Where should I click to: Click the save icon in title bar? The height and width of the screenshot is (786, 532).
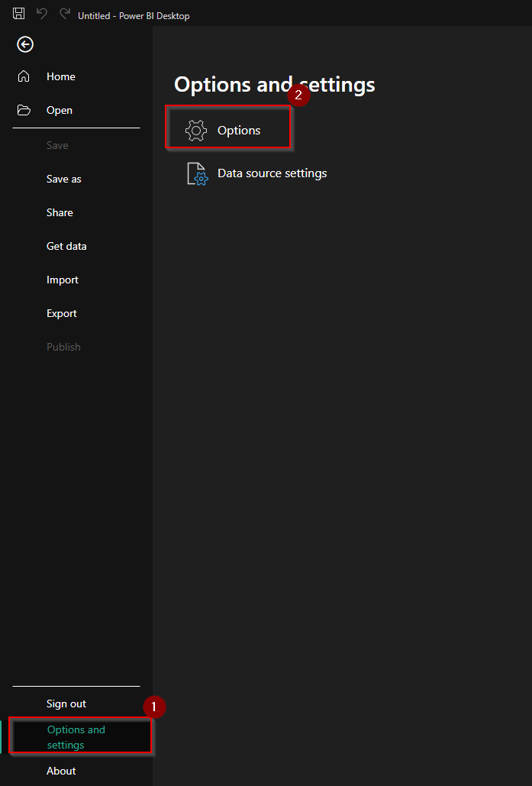point(19,14)
